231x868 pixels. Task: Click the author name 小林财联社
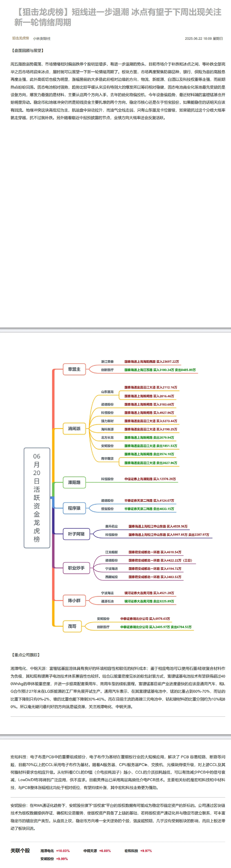(x=42, y=38)
